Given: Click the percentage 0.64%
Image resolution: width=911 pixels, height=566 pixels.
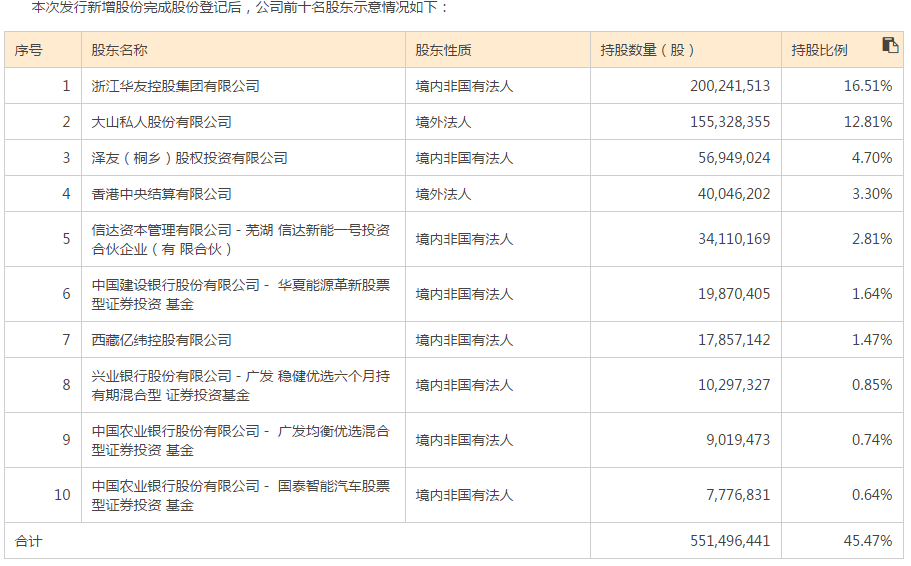Looking at the screenshot, I should coord(872,495).
